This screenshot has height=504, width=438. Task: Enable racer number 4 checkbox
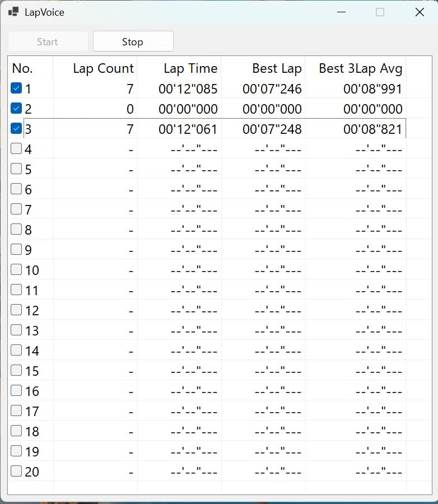tap(16, 148)
